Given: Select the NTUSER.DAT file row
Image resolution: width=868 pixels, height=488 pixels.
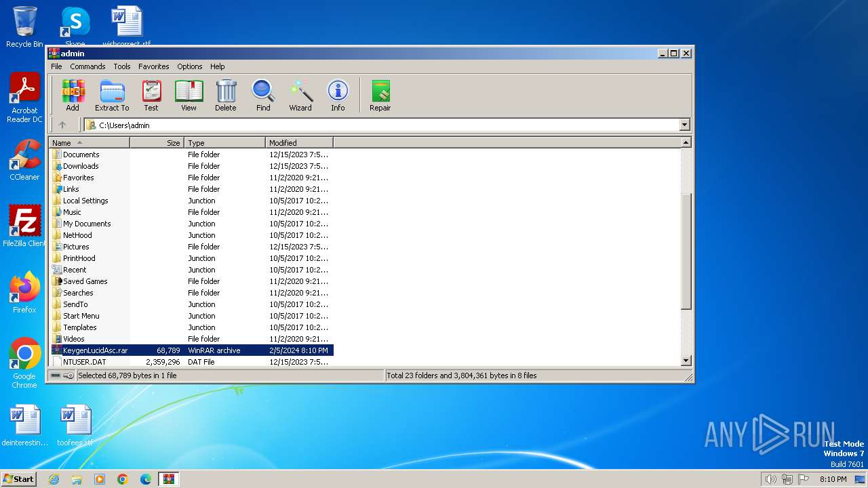Looking at the screenshot, I should click(x=191, y=362).
